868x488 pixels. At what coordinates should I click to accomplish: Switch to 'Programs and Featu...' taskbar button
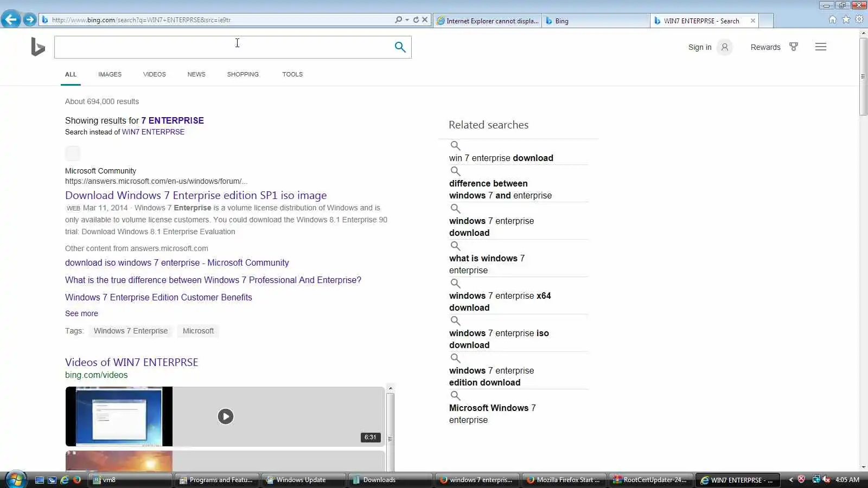(216, 480)
